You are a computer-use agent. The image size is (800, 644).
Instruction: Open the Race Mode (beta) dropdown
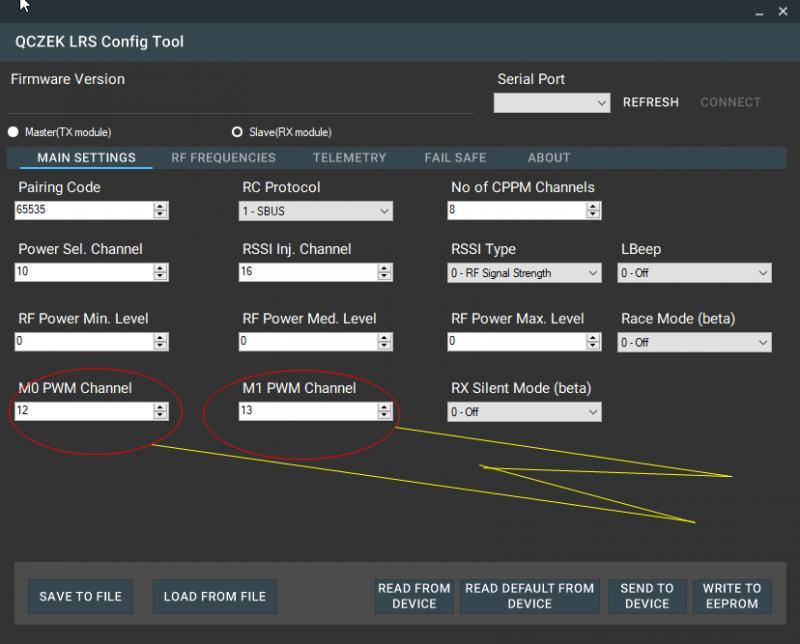[x=694, y=342]
